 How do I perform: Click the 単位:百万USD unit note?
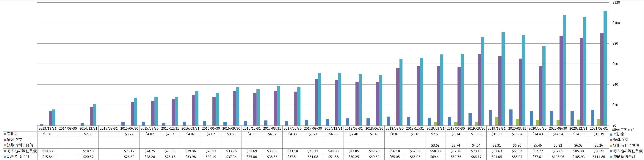coord(623,130)
